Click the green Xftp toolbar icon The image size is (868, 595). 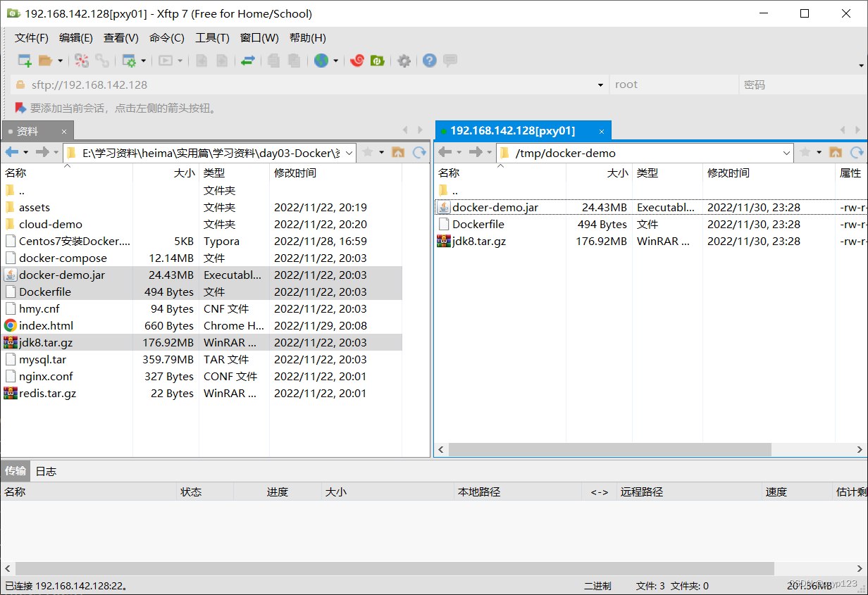(378, 61)
